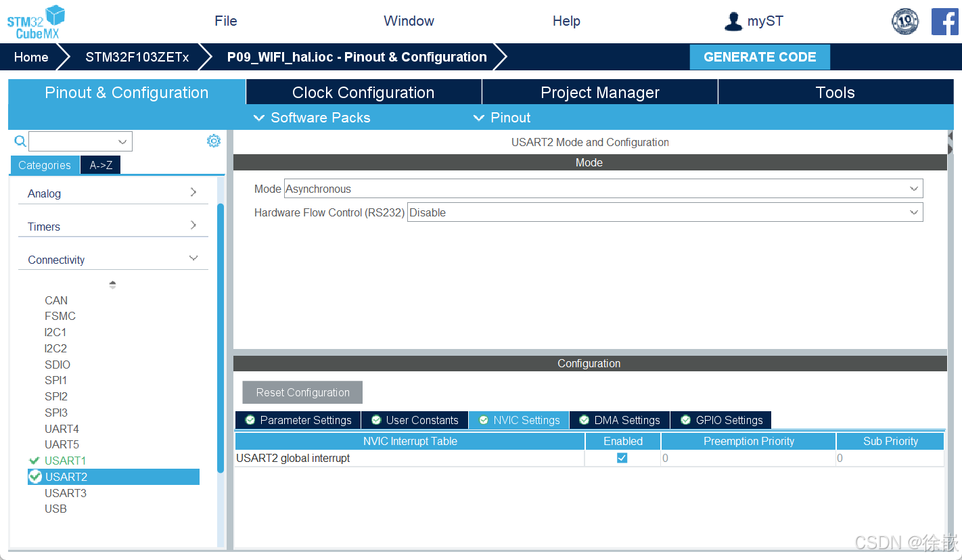
Task: Select CAN in Connectivity list
Action: click(56, 300)
